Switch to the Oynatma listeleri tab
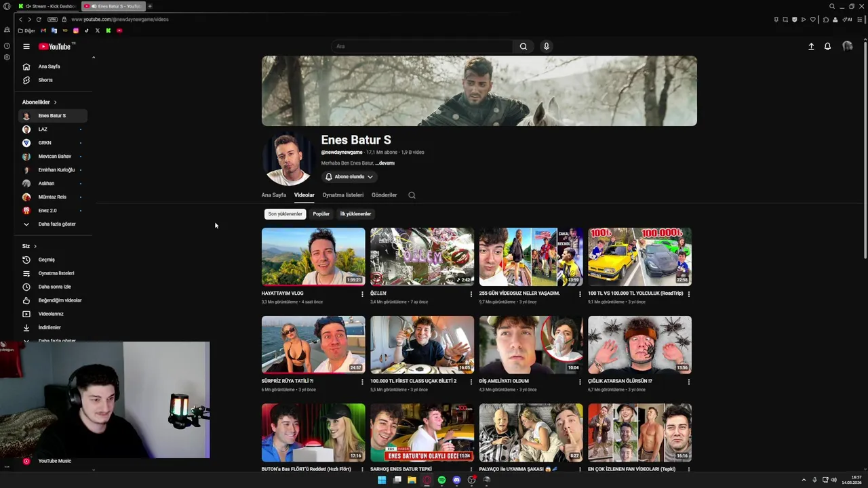This screenshot has height=488, width=868. 343,195
